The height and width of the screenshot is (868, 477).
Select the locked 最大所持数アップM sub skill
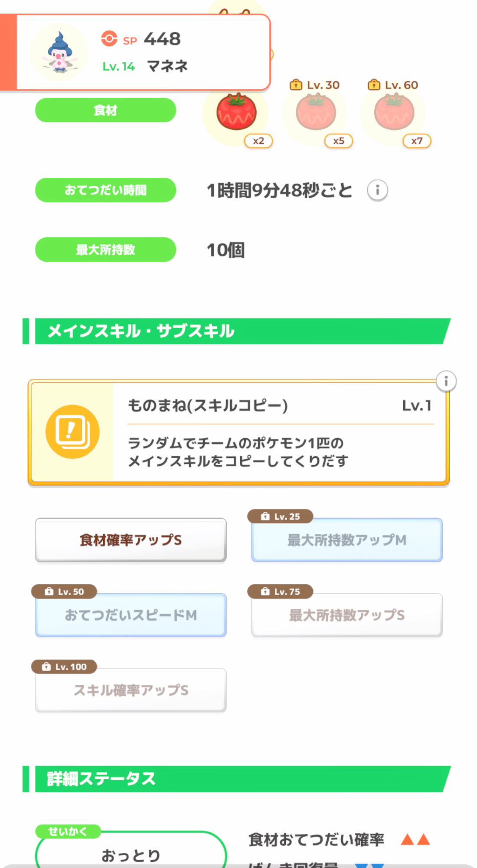347,540
